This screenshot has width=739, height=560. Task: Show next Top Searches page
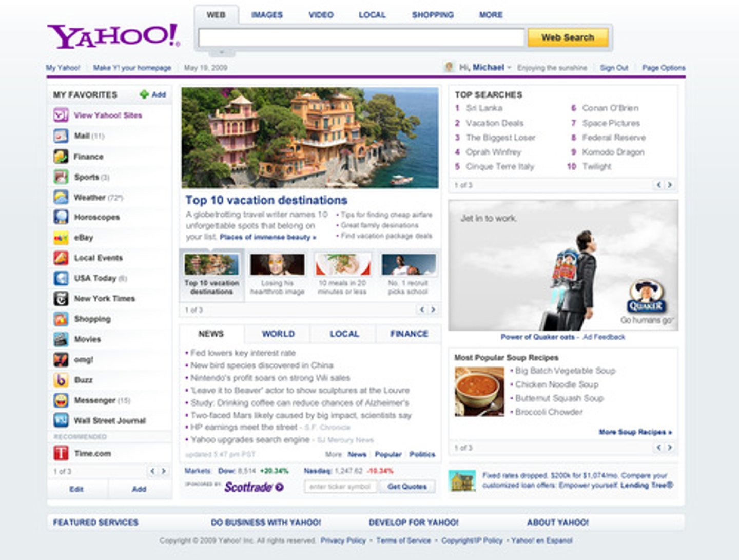point(670,185)
